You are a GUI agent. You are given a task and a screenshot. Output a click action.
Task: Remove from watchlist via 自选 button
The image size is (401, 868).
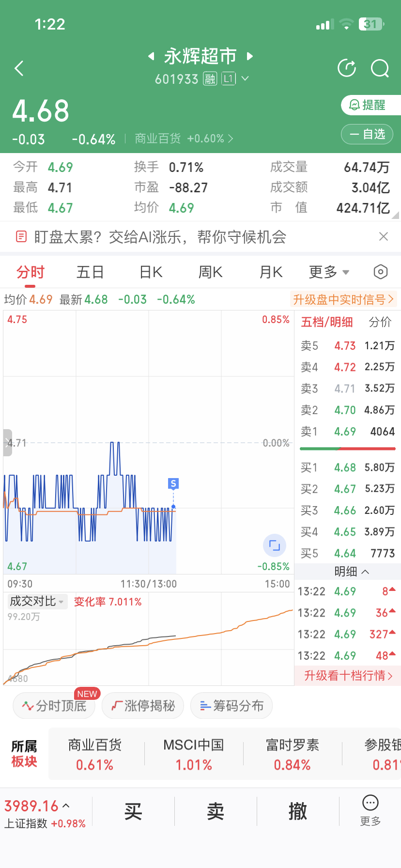tap(367, 134)
